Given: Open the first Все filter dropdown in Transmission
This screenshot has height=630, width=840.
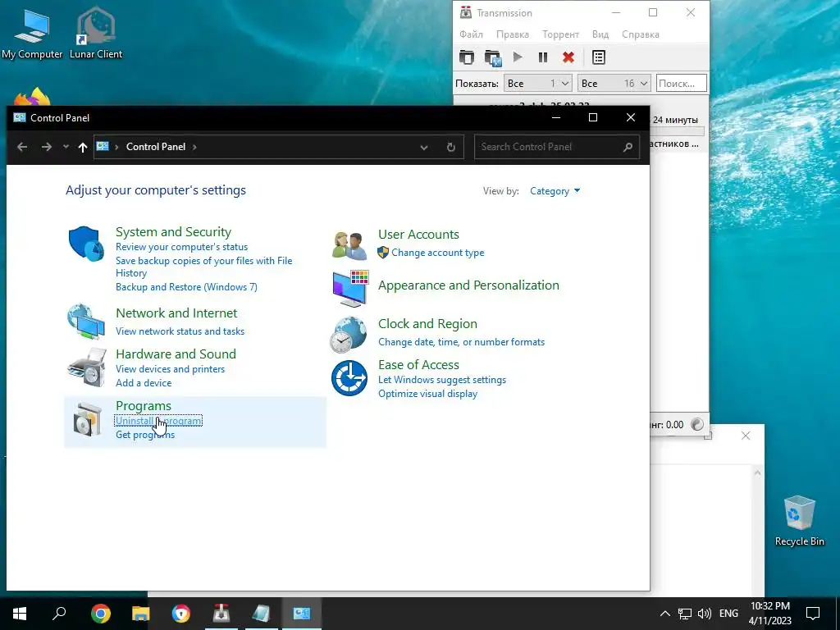Looking at the screenshot, I should pyautogui.click(x=538, y=83).
